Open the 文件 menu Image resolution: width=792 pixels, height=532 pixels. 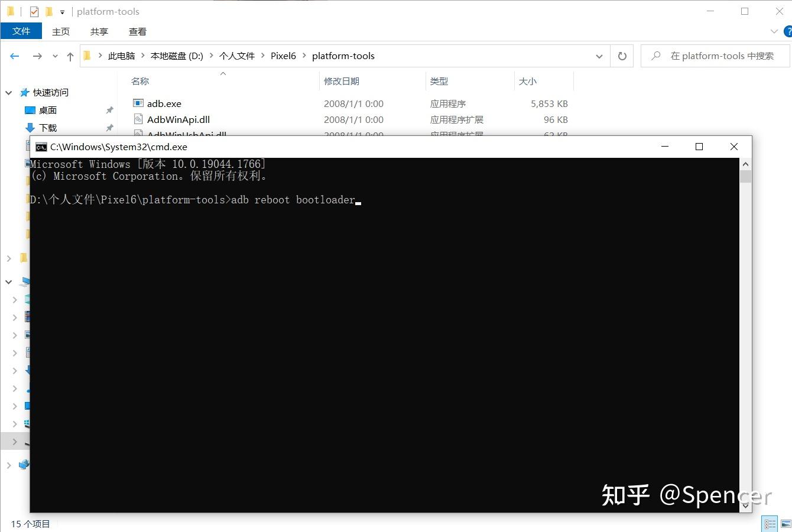[21, 31]
